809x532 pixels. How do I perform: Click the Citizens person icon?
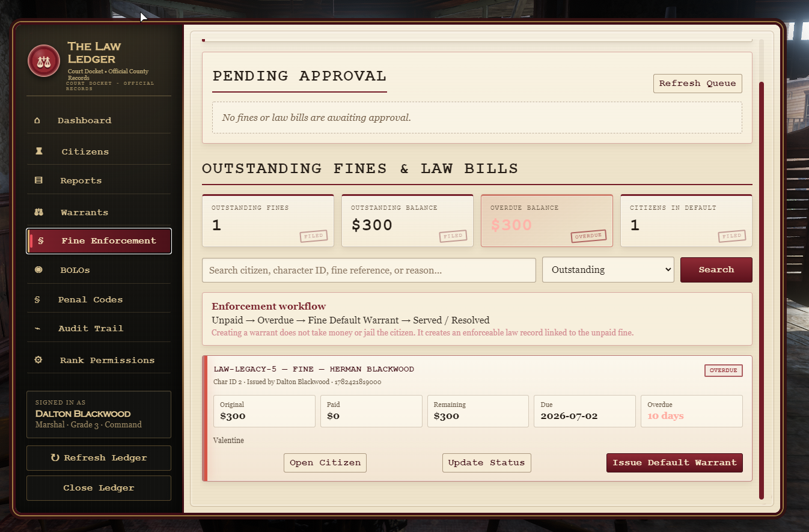39,151
